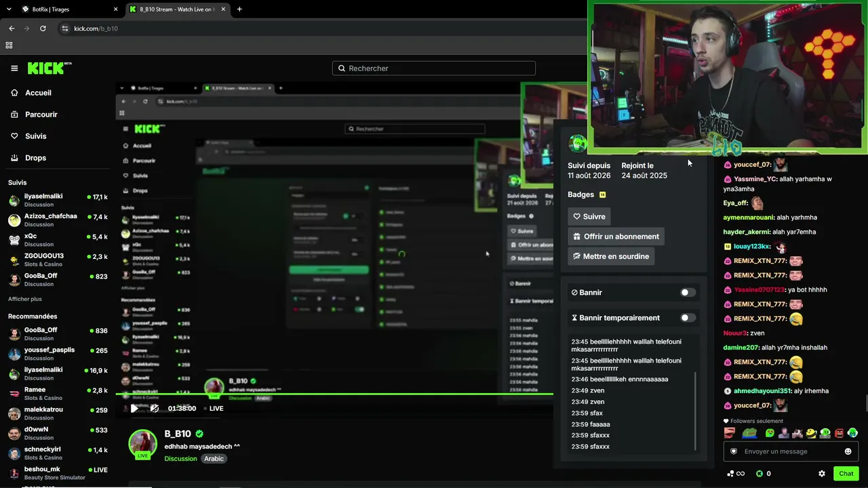Screen dimensions: 868x488
Task: Insert the green heart-eyes emote
Action: (x=770, y=433)
